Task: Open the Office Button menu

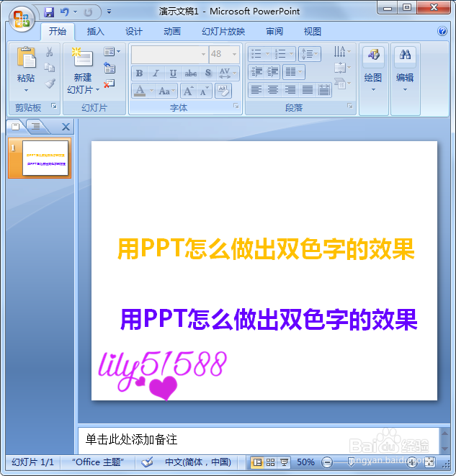Action: pyautogui.click(x=22, y=19)
